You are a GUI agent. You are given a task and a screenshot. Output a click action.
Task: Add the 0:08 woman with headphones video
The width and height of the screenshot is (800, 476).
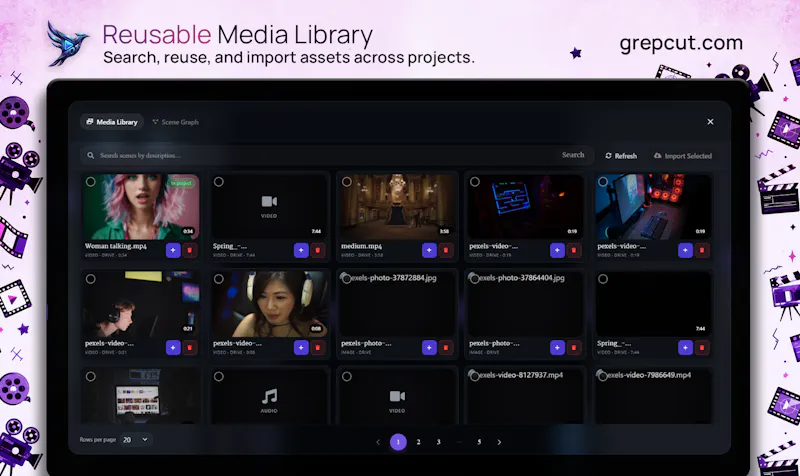(x=301, y=347)
